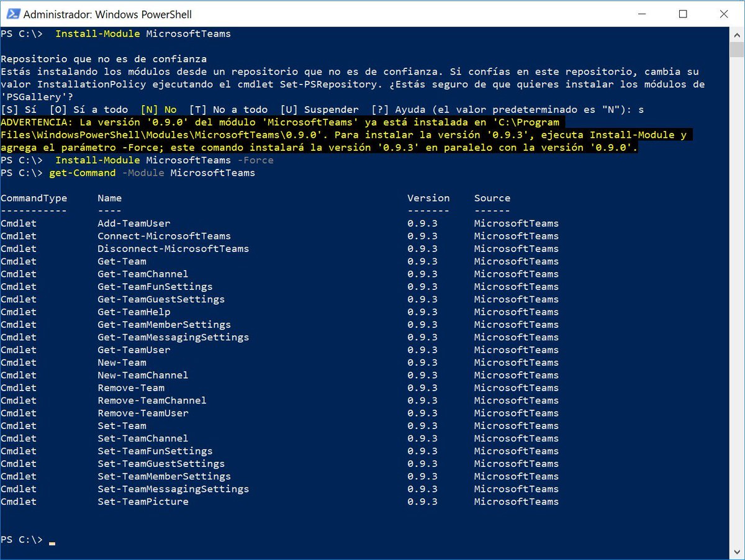This screenshot has height=560, width=745.
Task: Click the vertical scrollbar thumb
Action: coord(736,50)
